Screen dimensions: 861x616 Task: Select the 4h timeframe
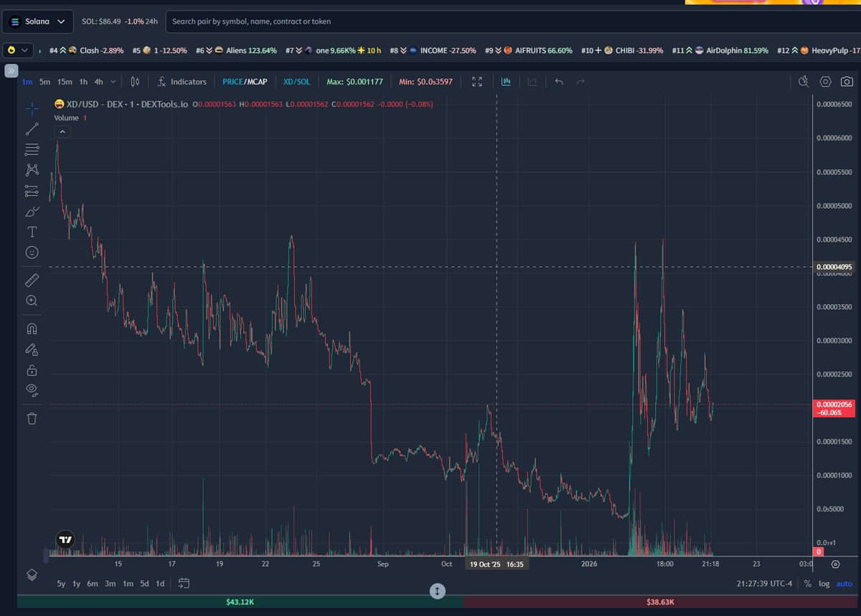[x=99, y=82]
